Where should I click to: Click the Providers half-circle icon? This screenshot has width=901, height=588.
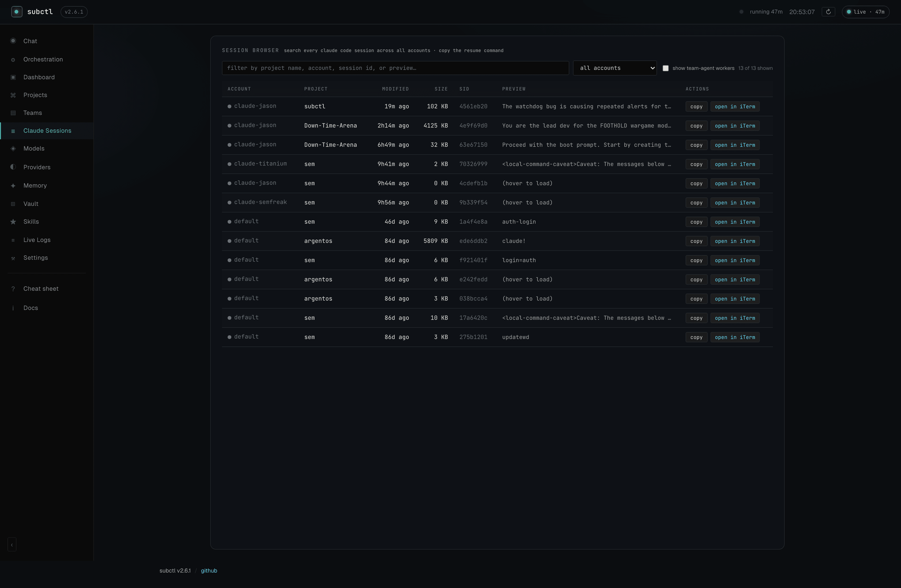click(x=13, y=167)
